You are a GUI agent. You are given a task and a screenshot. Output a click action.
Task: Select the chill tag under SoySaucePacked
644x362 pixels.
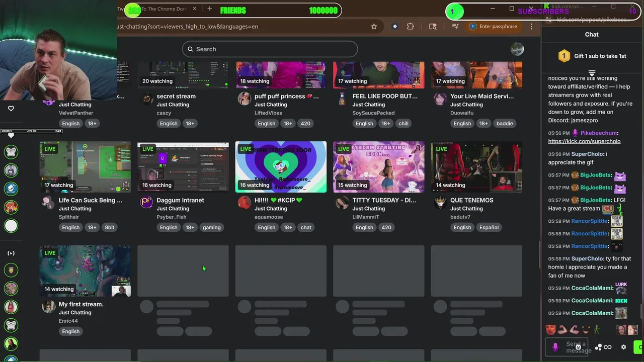point(403,123)
